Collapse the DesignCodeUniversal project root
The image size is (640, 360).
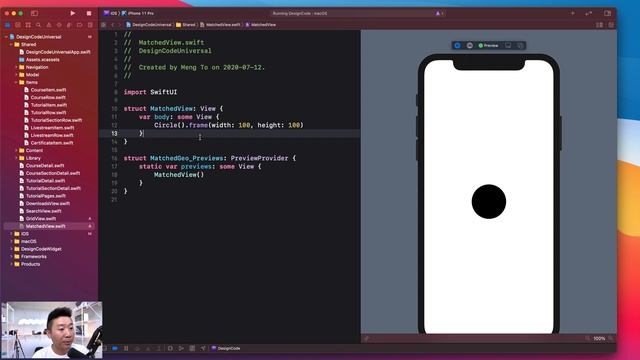point(6,37)
